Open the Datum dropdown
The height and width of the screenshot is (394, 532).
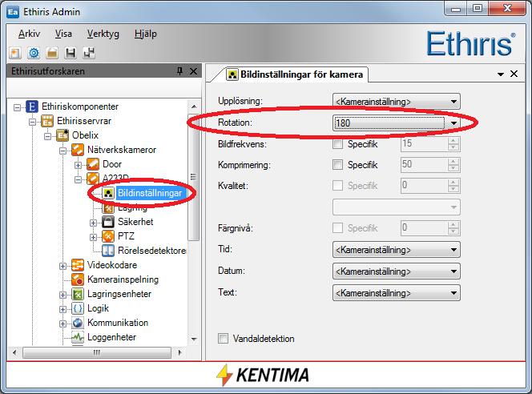pos(397,271)
